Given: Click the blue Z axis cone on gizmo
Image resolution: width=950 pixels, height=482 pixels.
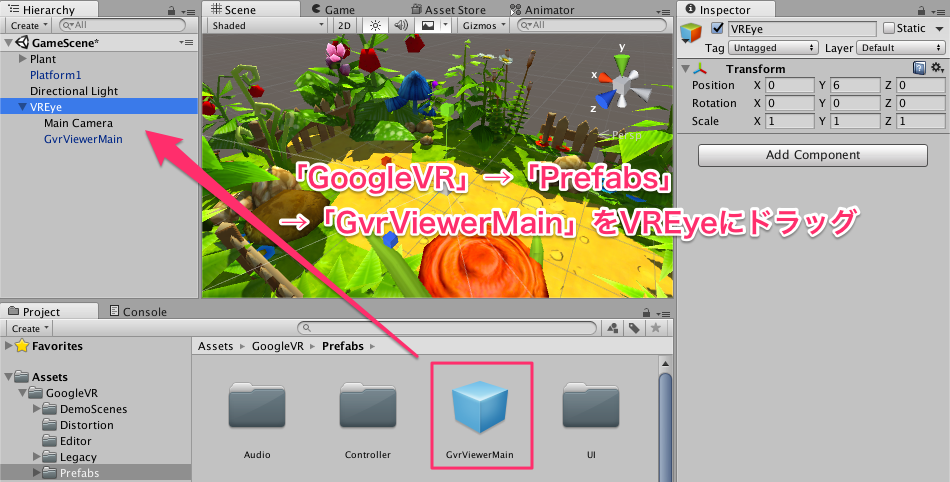Looking at the screenshot, I should [604, 99].
